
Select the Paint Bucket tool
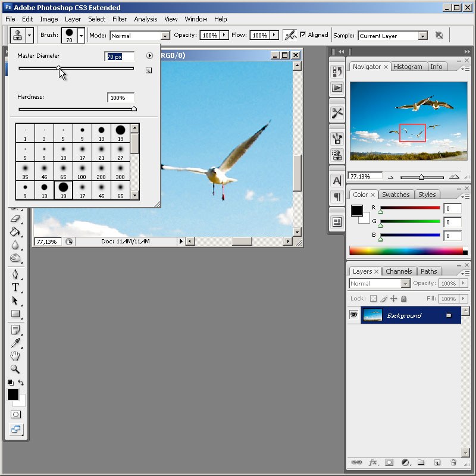point(15,232)
